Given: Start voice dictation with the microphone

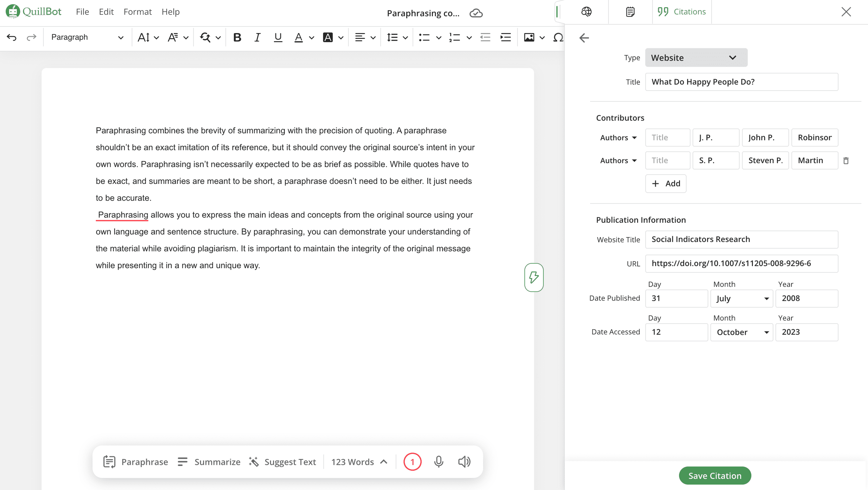Looking at the screenshot, I should click(x=438, y=462).
